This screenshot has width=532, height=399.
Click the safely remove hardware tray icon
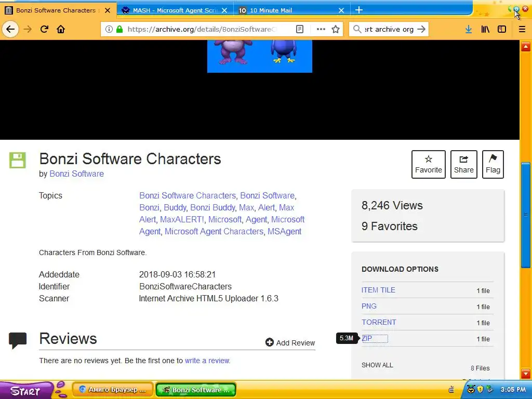489,389
